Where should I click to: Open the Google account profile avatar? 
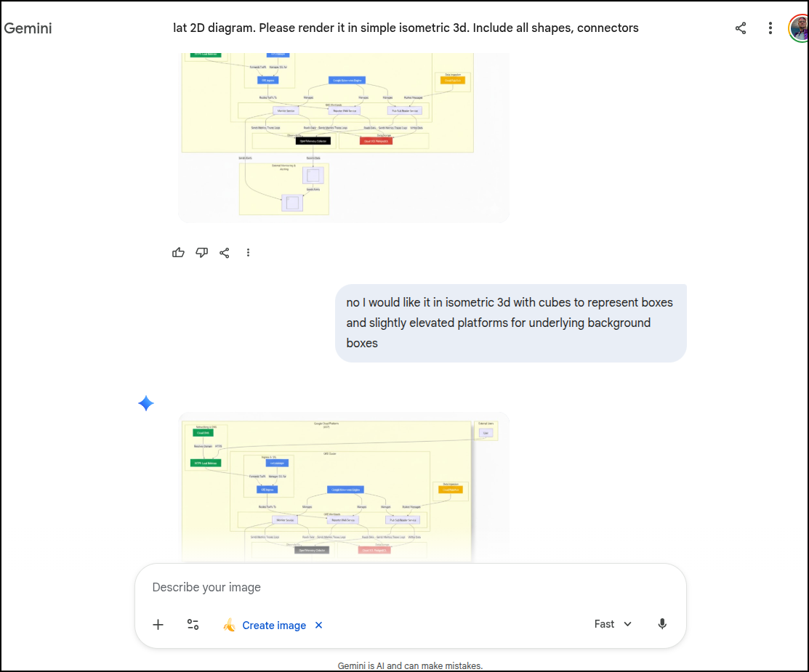799,28
